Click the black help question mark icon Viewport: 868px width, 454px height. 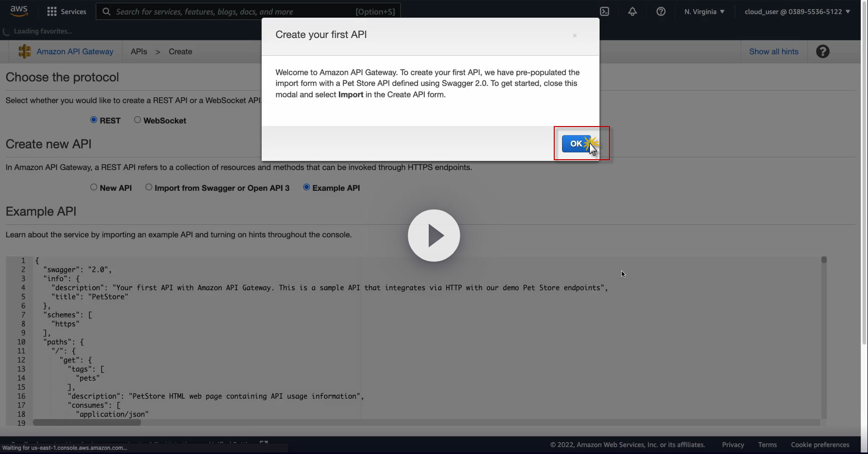(x=822, y=51)
